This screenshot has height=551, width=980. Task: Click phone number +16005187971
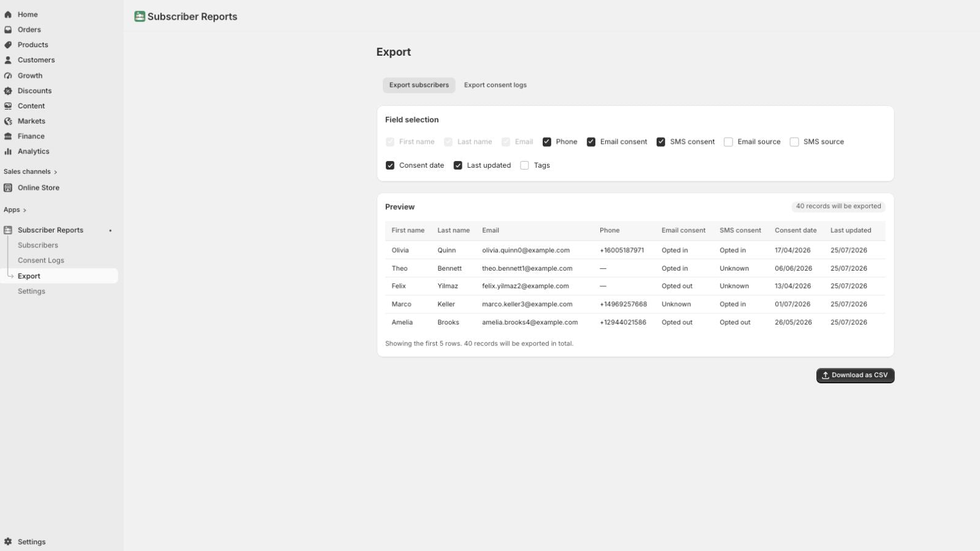click(x=622, y=250)
